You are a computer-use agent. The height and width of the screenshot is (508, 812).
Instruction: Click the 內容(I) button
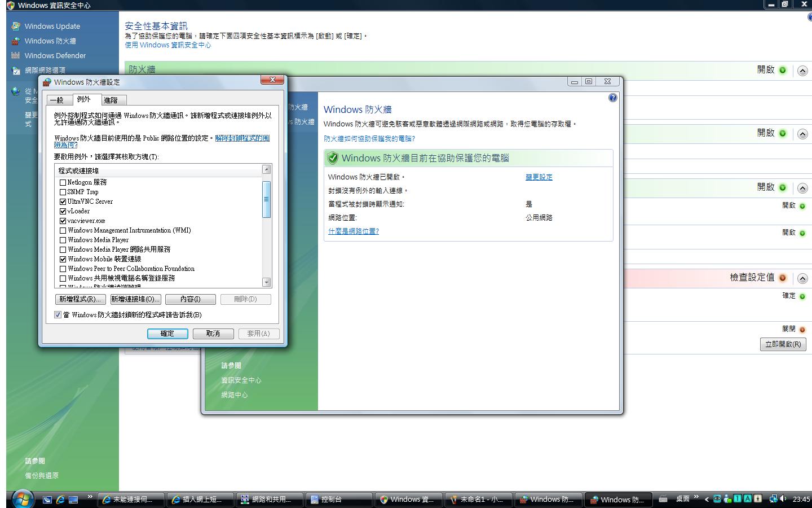click(191, 299)
